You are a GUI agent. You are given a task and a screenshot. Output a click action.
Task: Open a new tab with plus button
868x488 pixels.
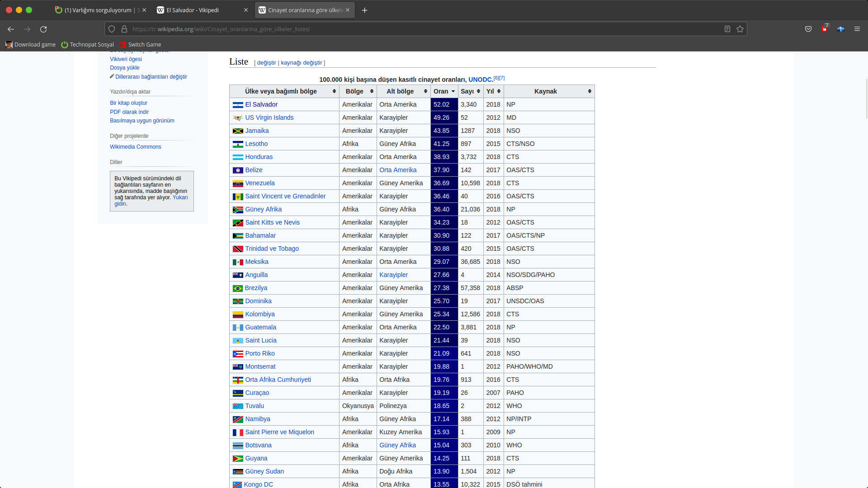coord(365,10)
